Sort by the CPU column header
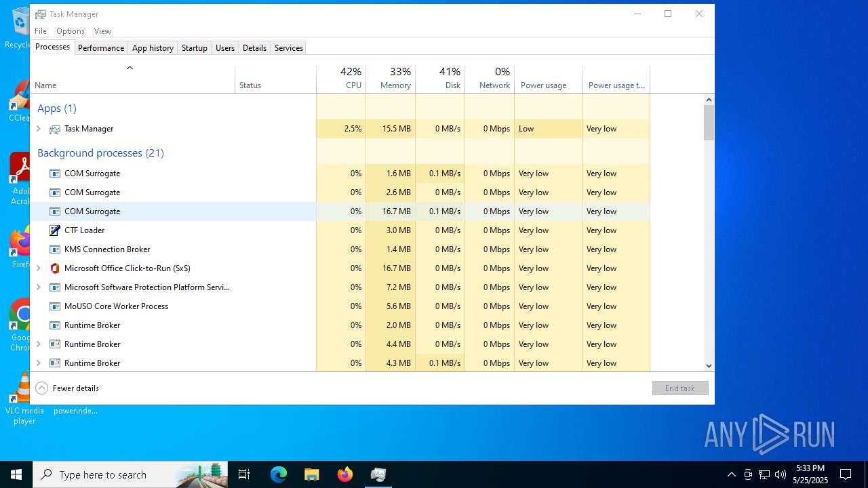 click(x=341, y=79)
